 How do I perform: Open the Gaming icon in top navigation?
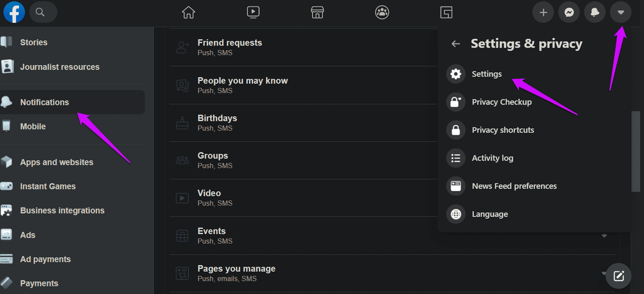[x=446, y=12]
